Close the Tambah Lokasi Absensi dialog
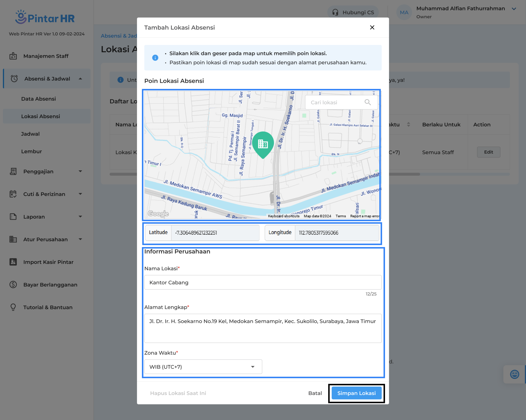Viewport: 526px width, 420px height. (x=372, y=27)
